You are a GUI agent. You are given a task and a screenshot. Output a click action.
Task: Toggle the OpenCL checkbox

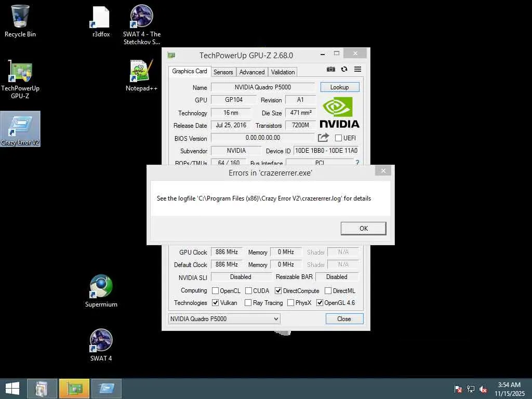click(x=215, y=291)
